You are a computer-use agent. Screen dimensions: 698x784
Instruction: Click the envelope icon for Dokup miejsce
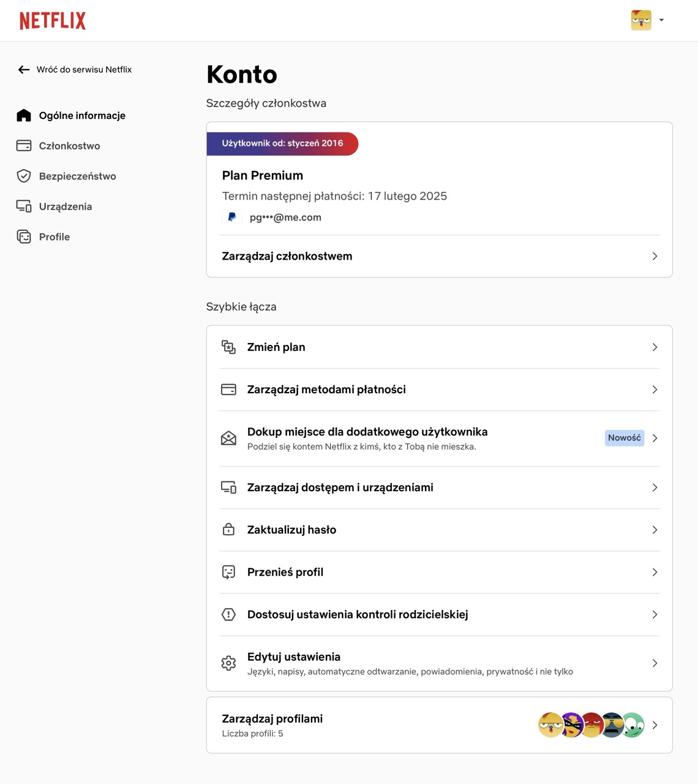click(228, 438)
